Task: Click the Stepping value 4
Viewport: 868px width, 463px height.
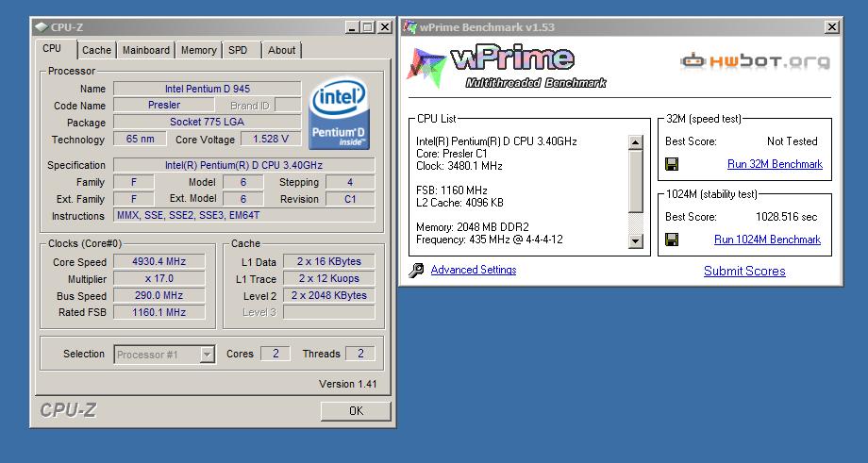Action: coord(350,182)
